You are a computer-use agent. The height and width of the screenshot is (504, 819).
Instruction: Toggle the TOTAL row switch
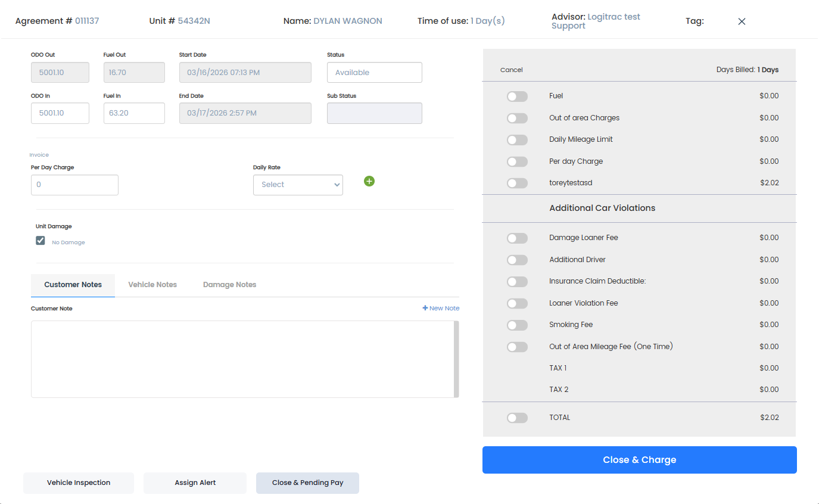pyautogui.click(x=517, y=418)
